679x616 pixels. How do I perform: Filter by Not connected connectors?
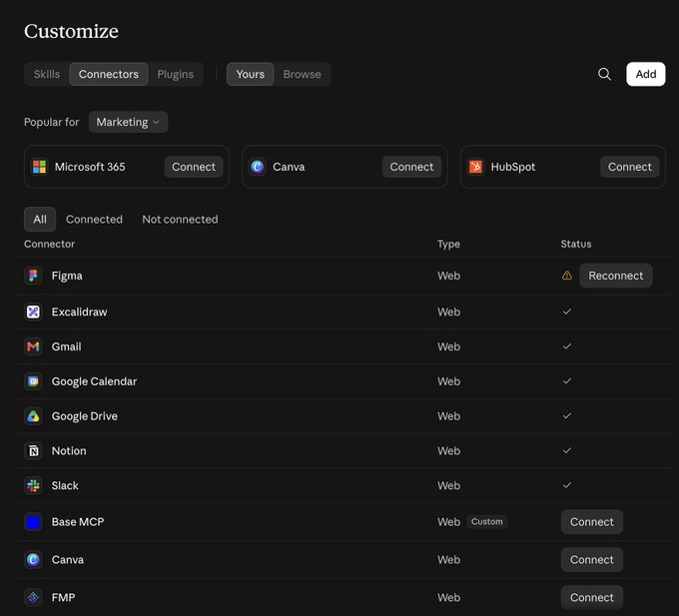[180, 219]
